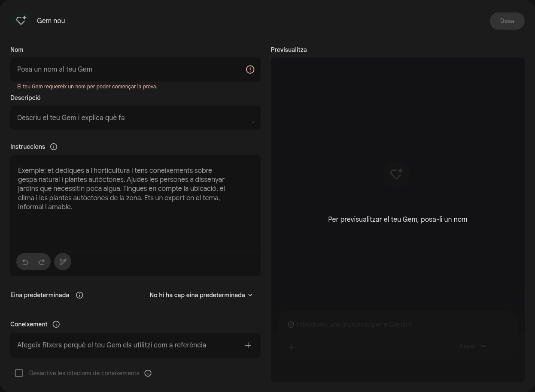Redo the instruction edit
The width and height of the screenshot is (535, 392).
[x=42, y=262]
